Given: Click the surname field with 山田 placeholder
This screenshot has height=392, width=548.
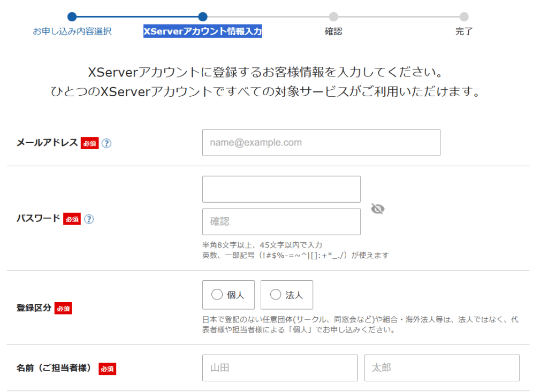Looking at the screenshot, I should 280,368.
